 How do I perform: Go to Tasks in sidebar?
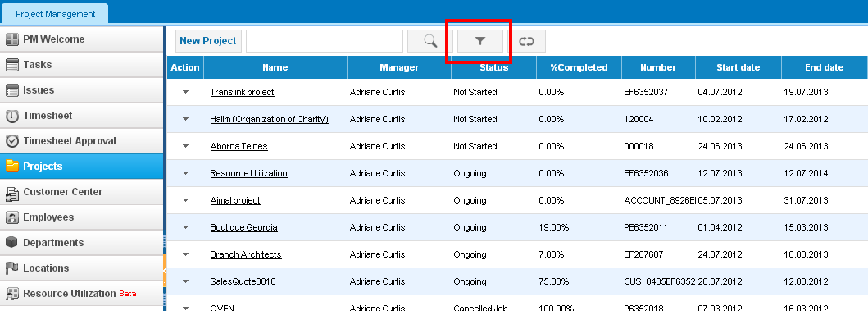[x=81, y=65]
